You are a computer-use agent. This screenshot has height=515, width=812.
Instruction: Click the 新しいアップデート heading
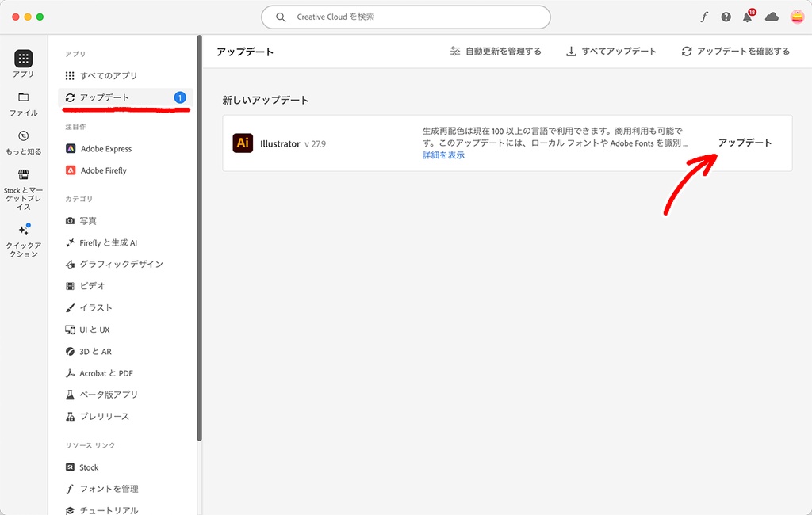(x=266, y=100)
